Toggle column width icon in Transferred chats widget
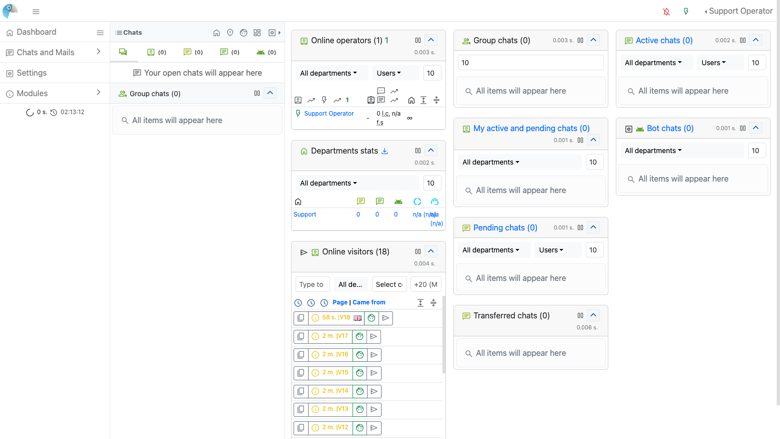The height and width of the screenshot is (439, 780). [x=580, y=315]
